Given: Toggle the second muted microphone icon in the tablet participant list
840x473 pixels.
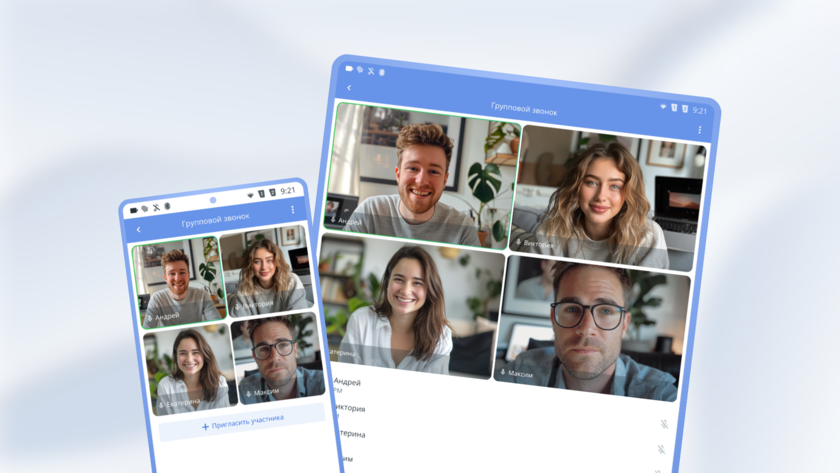Looking at the screenshot, I should click(661, 450).
